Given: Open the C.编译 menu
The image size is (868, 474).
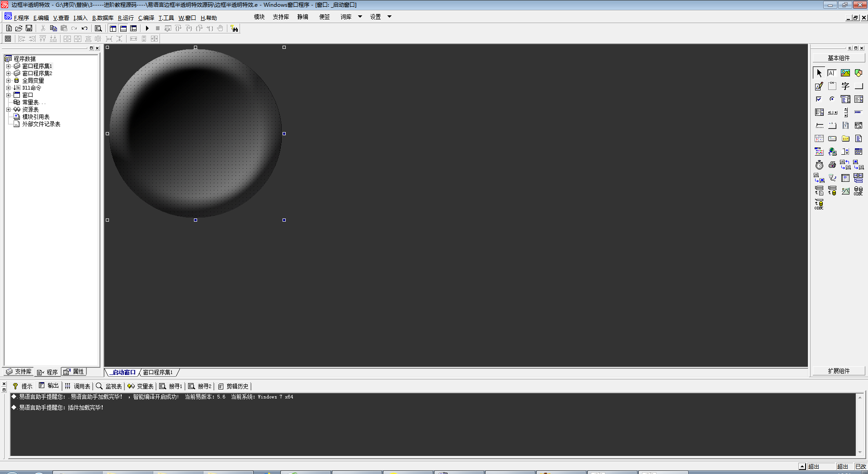Looking at the screenshot, I should pyautogui.click(x=146, y=18).
